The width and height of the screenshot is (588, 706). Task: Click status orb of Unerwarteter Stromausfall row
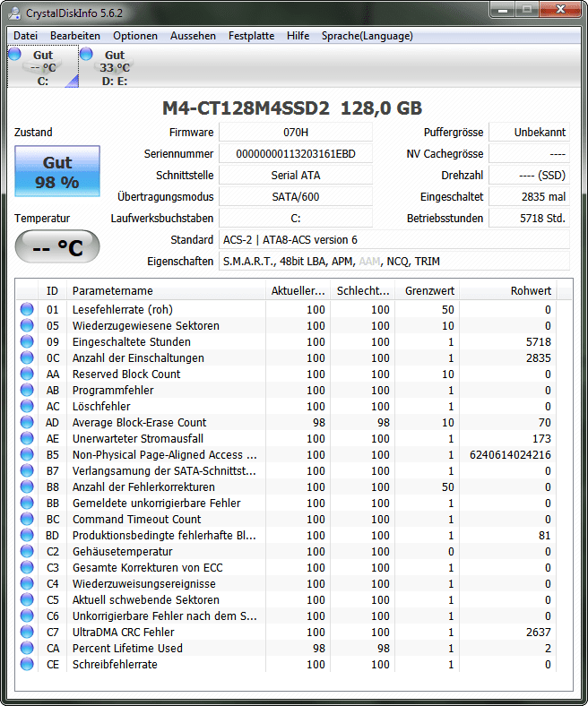[x=27, y=438]
